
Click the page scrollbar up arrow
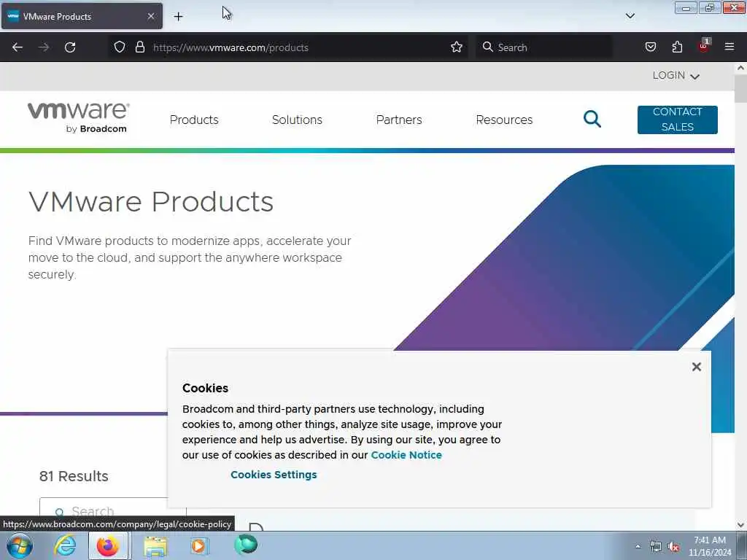(x=740, y=68)
